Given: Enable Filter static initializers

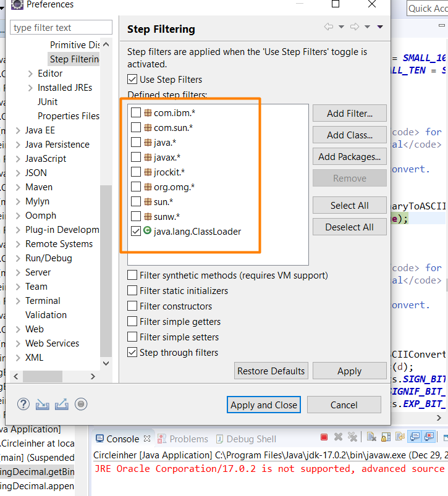Looking at the screenshot, I should [132, 290].
